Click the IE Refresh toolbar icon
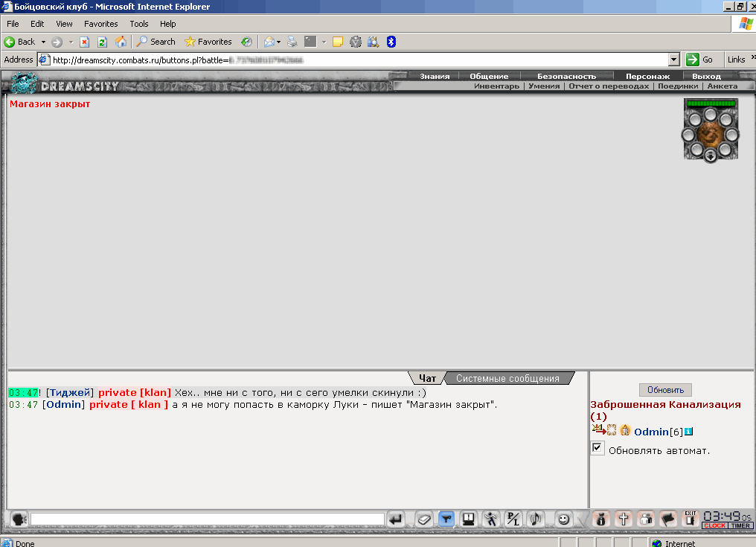The width and height of the screenshot is (756, 547). pos(102,42)
